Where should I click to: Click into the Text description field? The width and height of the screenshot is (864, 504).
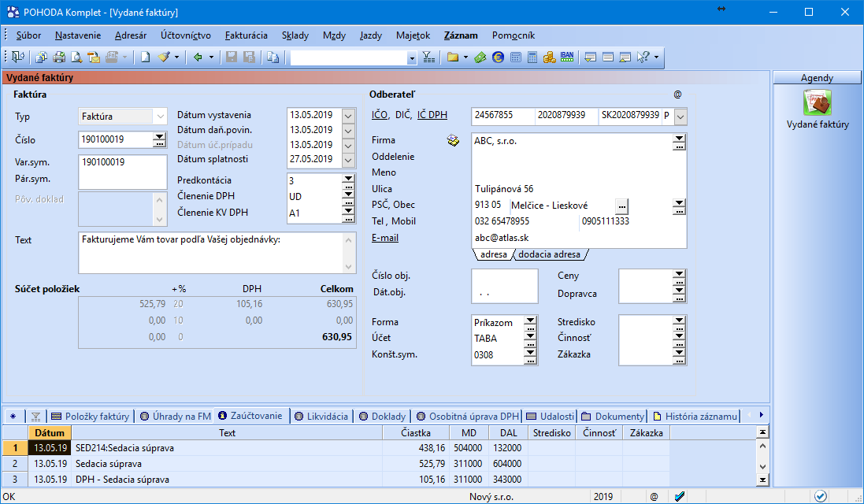[x=210, y=252]
